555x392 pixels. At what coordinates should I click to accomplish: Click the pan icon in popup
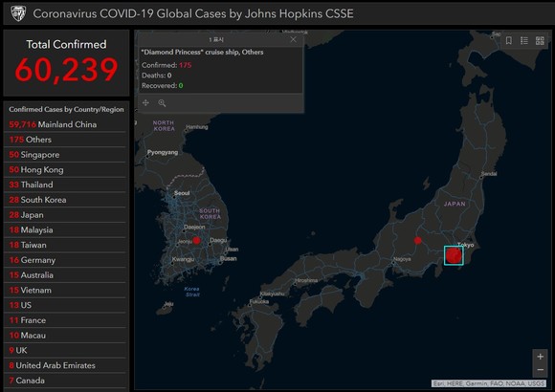coord(145,102)
